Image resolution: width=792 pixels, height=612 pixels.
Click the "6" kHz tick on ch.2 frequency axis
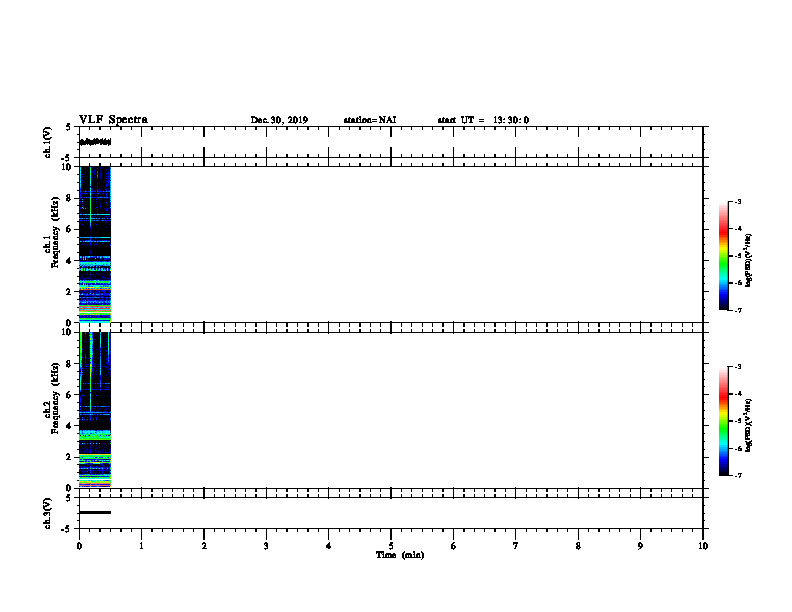pyautogui.click(x=69, y=395)
